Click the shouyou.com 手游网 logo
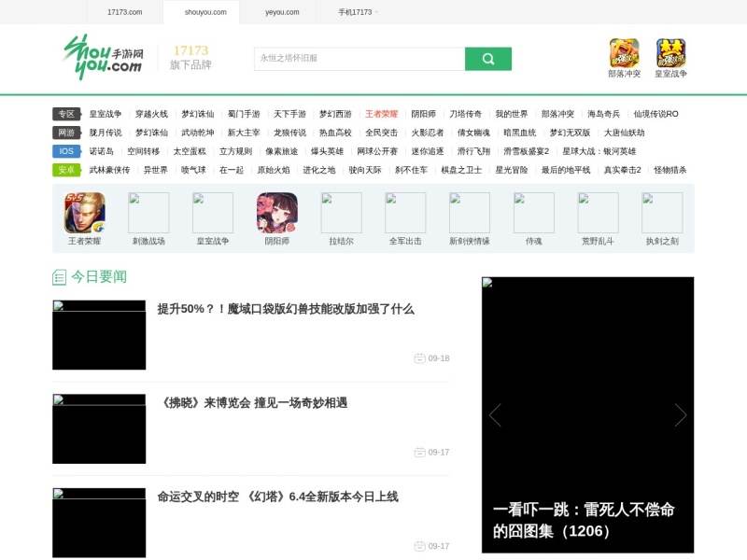The height and width of the screenshot is (560, 747). pyautogui.click(x=103, y=57)
